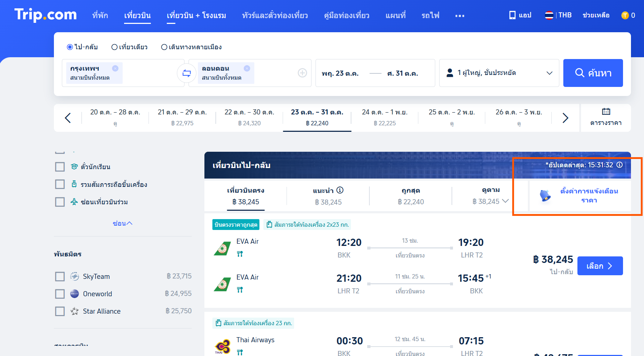
Task: Clear the London destination field
Action: pos(247,68)
